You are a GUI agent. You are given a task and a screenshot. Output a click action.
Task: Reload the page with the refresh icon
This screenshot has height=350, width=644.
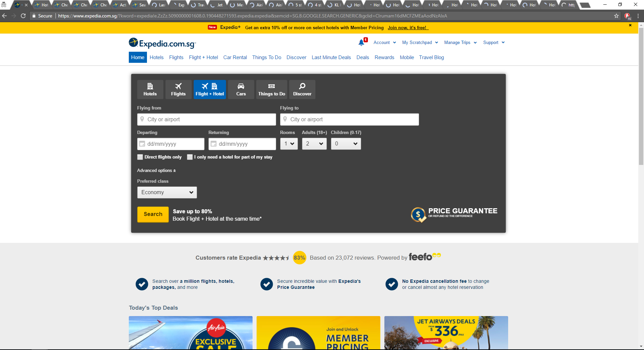click(x=23, y=16)
